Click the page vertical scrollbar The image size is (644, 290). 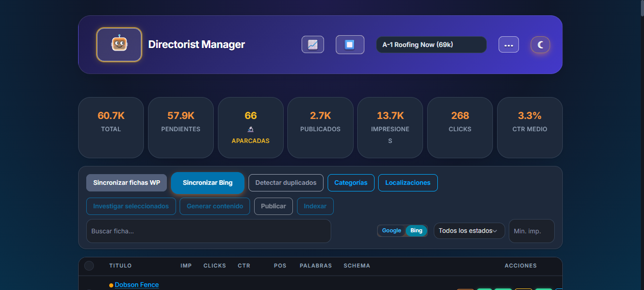[x=641, y=145]
